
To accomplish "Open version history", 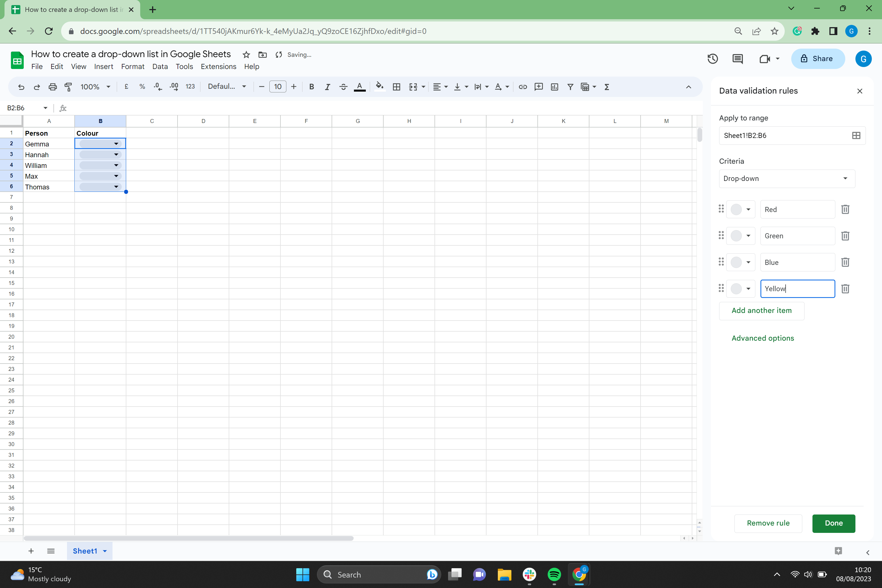I will 712,59.
